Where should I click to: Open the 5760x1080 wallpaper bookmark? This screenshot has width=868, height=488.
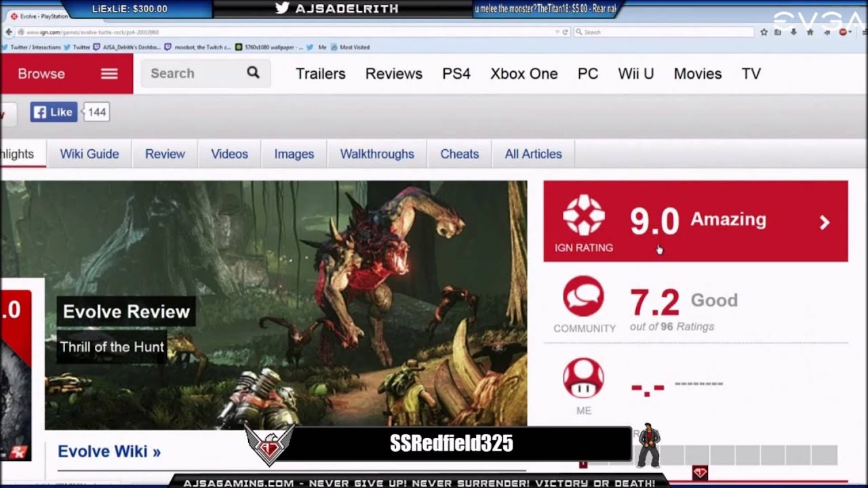click(269, 47)
